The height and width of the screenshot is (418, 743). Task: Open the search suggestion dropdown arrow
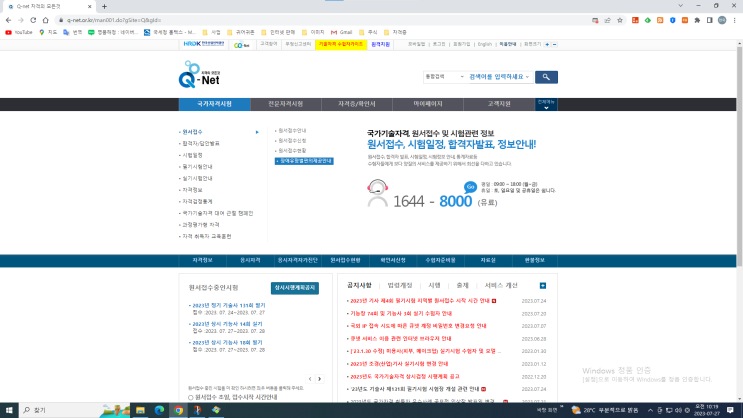(x=527, y=77)
